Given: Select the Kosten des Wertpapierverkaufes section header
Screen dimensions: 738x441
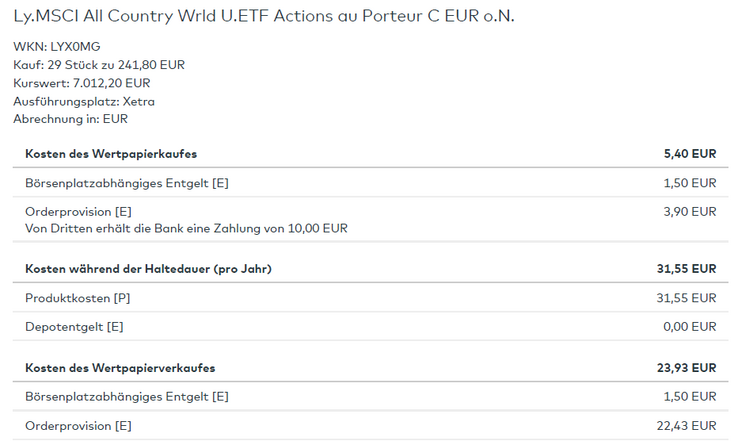Looking at the screenshot, I should click(x=120, y=368).
